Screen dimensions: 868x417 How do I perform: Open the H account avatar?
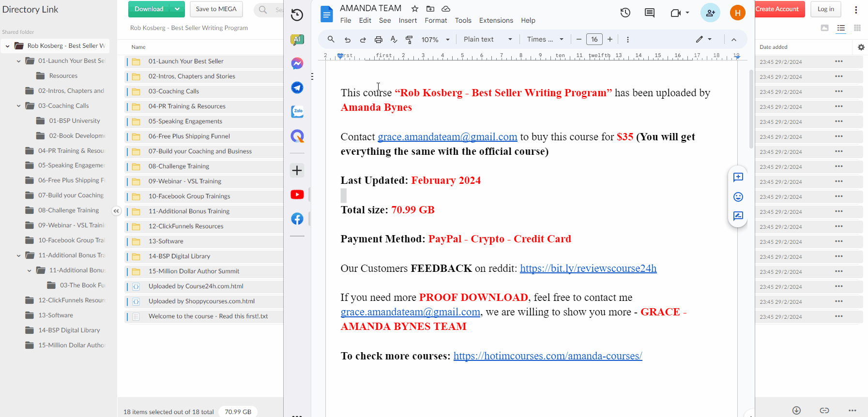[737, 13]
